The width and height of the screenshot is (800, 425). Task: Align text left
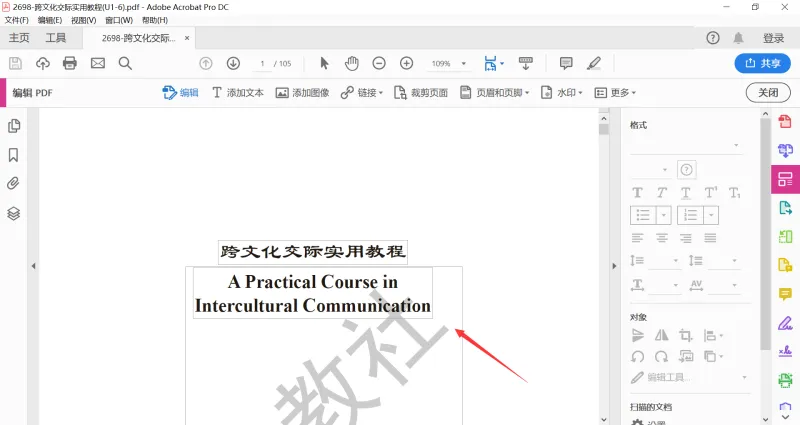coord(638,238)
